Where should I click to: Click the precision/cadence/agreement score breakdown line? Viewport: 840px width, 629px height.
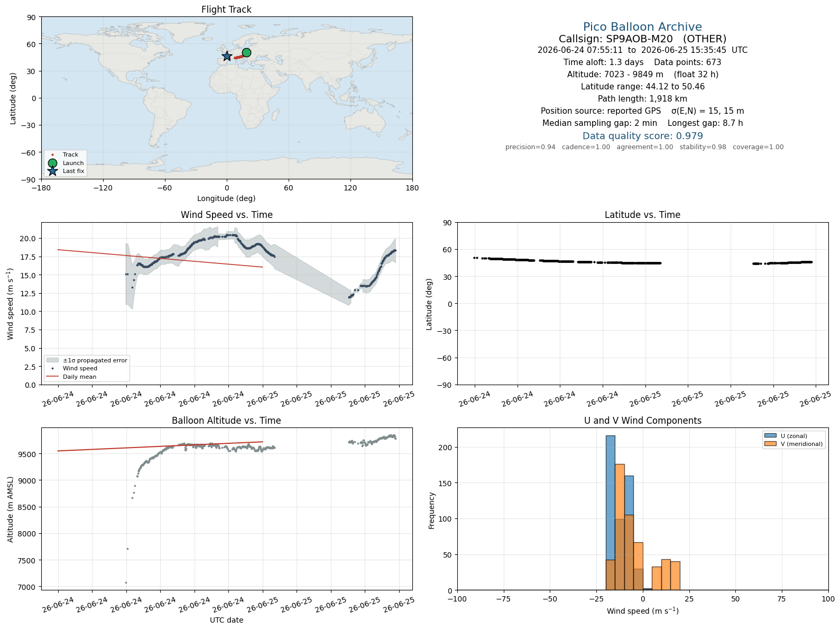pos(644,147)
